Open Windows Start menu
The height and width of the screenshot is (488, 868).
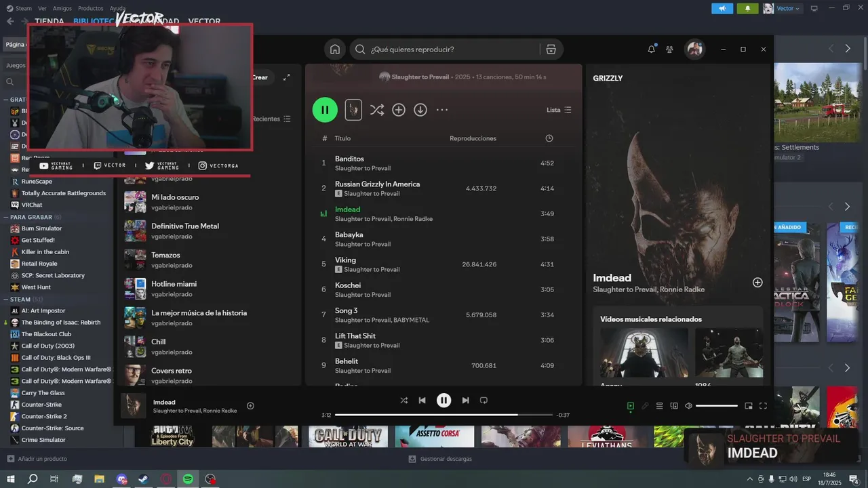[x=11, y=479]
